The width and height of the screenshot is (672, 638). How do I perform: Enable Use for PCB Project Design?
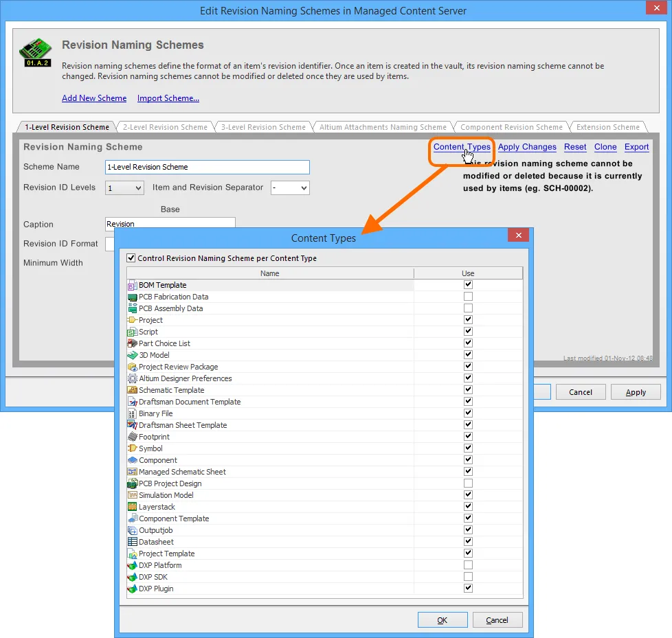(468, 483)
